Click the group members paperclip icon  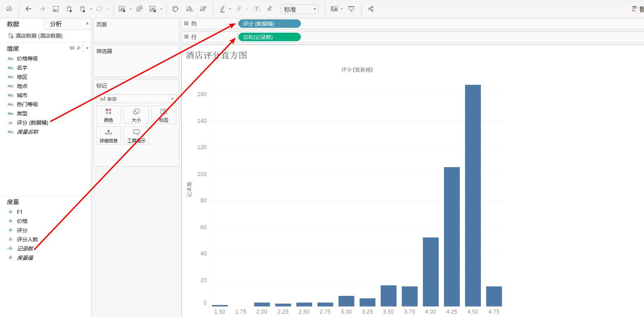point(239,9)
